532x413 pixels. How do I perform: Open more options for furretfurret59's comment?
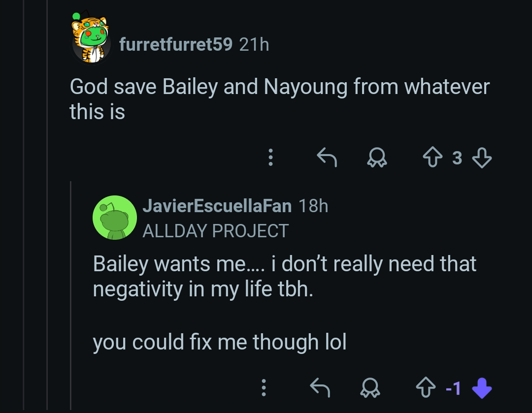point(270,158)
